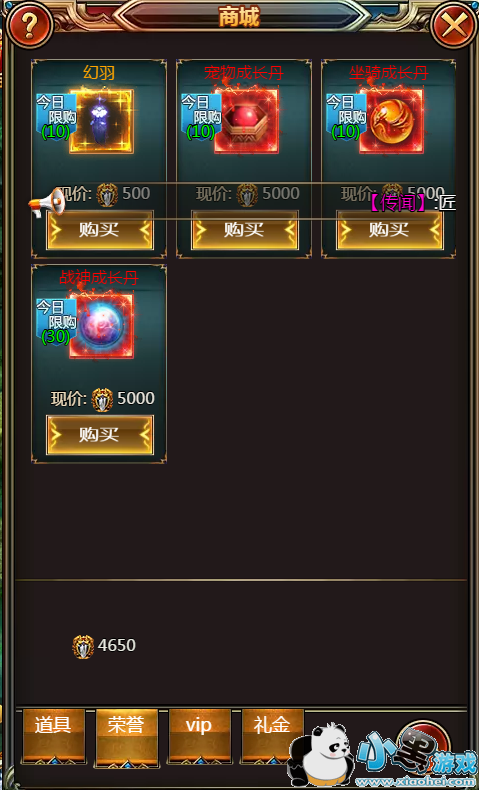Buy the 幻羽 item
The image size is (479, 790).
point(100,230)
